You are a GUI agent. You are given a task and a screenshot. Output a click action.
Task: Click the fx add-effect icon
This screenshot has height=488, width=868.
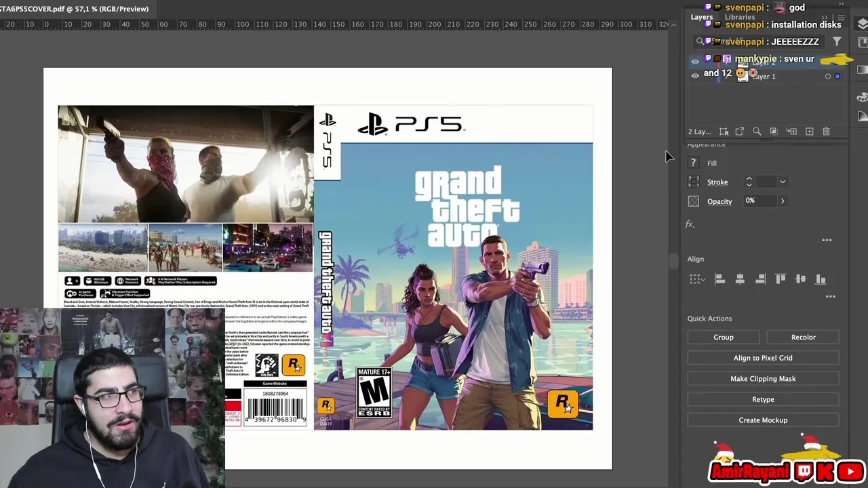[x=690, y=224]
